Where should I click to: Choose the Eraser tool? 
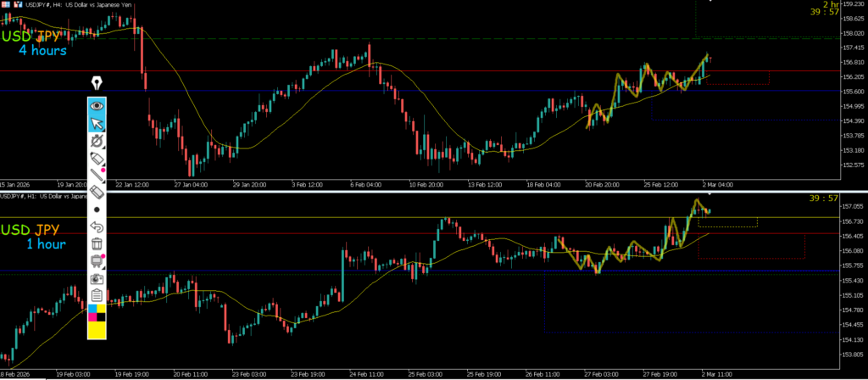pos(97,193)
